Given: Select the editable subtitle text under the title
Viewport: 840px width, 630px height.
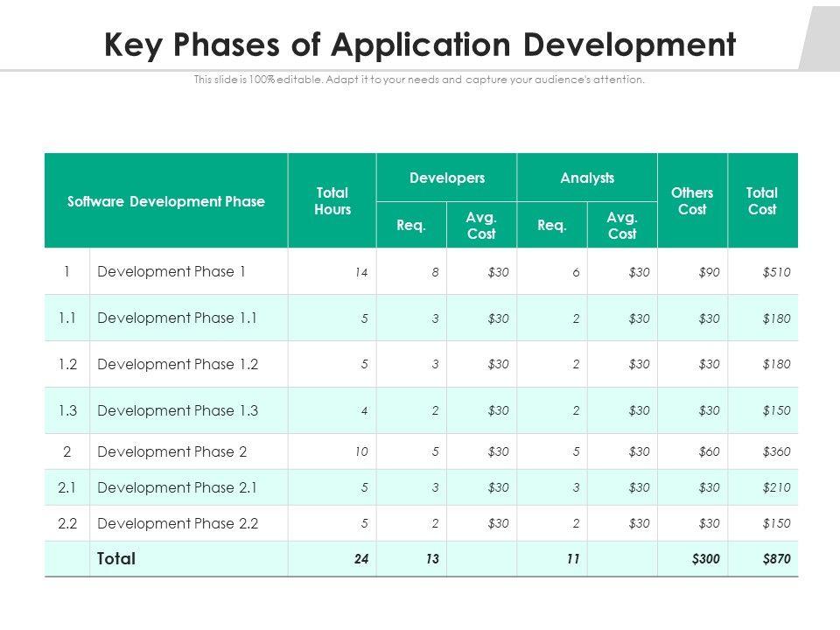Looking at the screenshot, I should click(419, 80).
